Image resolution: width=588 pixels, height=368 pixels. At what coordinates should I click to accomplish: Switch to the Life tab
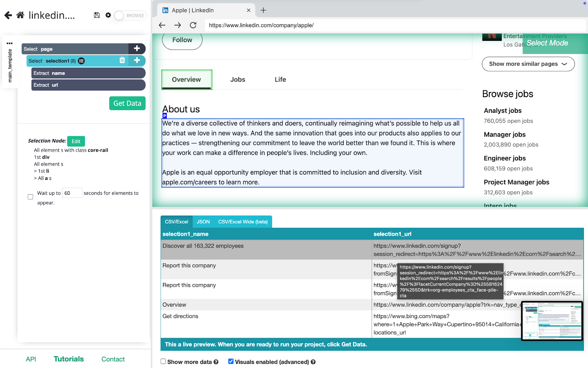coord(280,79)
